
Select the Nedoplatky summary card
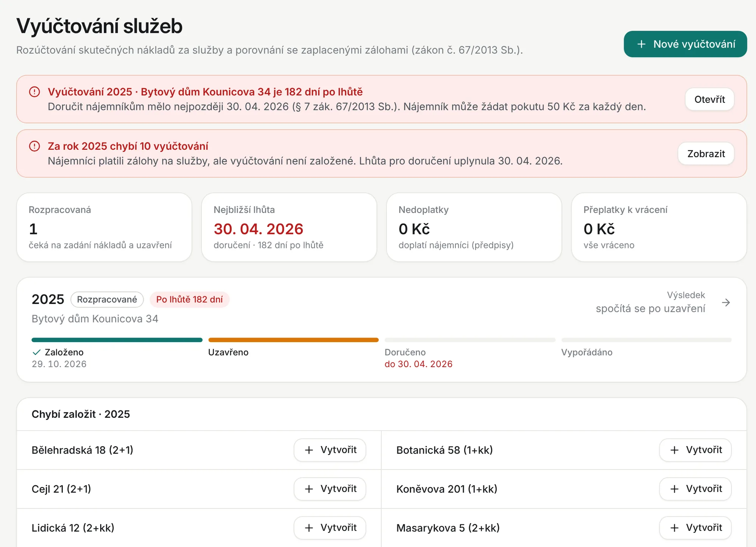(474, 227)
